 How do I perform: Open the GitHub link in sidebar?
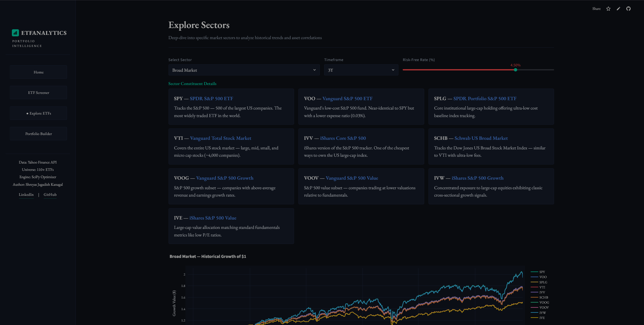tap(50, 195)
